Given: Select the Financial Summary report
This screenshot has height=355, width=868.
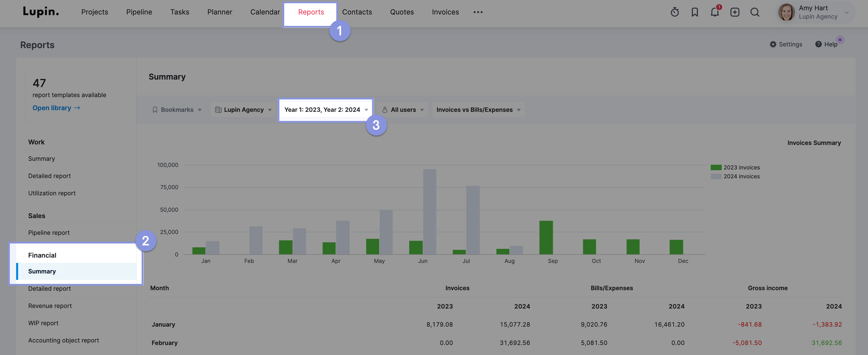Looking at the screenshot, I should (x=41, y=272).
